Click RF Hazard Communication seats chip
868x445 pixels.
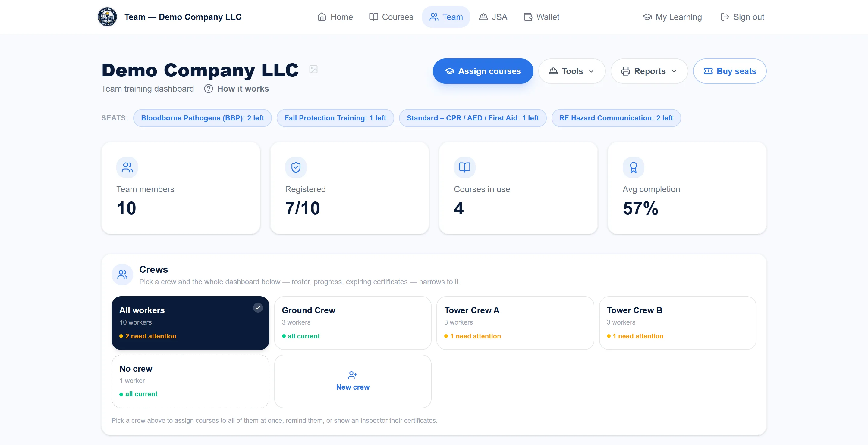(616, 118)
